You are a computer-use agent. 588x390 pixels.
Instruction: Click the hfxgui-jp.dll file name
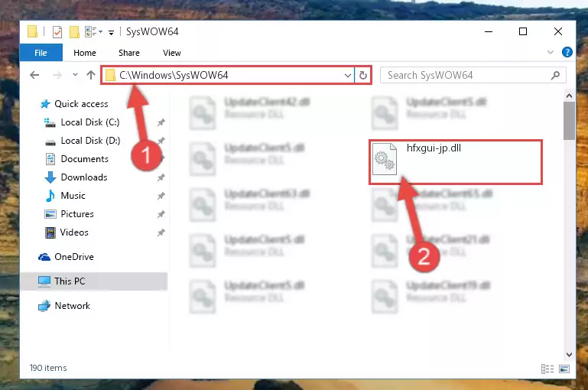434,148
